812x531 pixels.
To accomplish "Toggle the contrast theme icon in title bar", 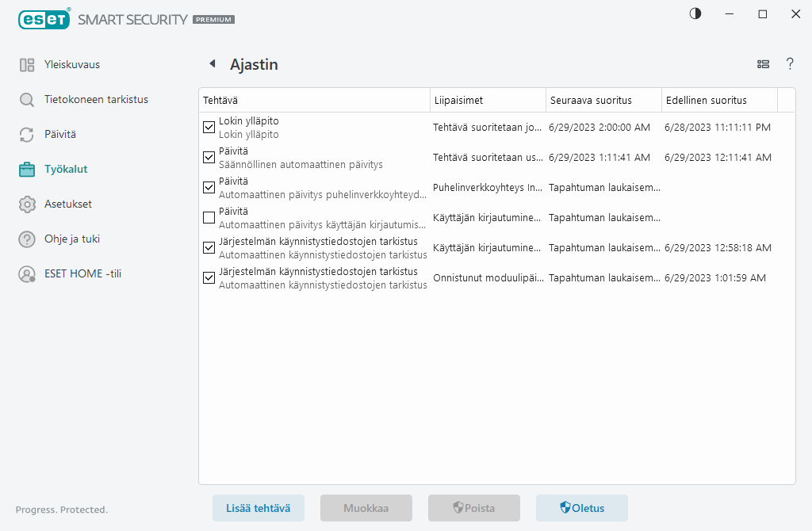I will [695, 13].
